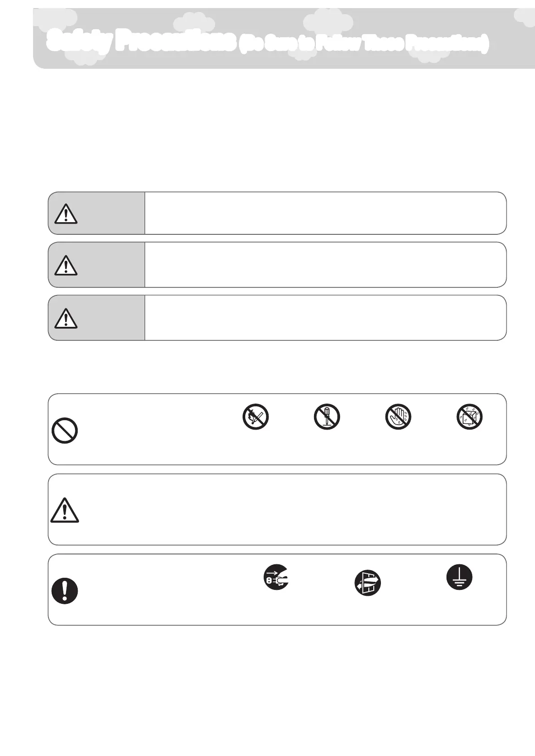This screenshot has width=535, height=756.
Task: Click the subtitle Be Sure to Follow These Precautions
Action: (x=364, y=44)
